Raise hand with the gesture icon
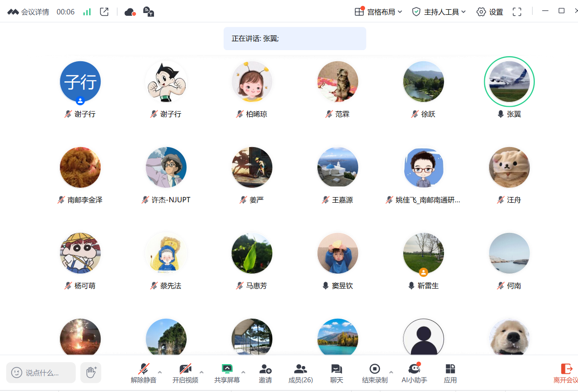Viewport: 578px width, 392px height. point(91,372)
